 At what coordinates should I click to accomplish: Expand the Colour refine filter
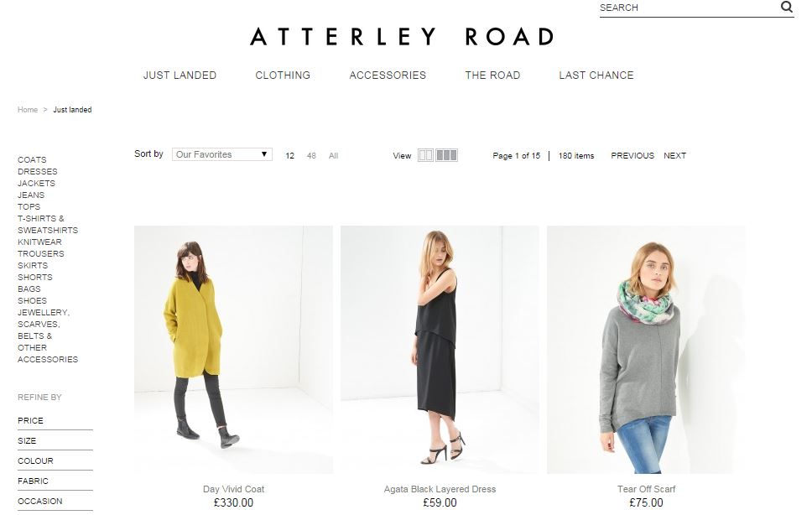coord(55,461)
